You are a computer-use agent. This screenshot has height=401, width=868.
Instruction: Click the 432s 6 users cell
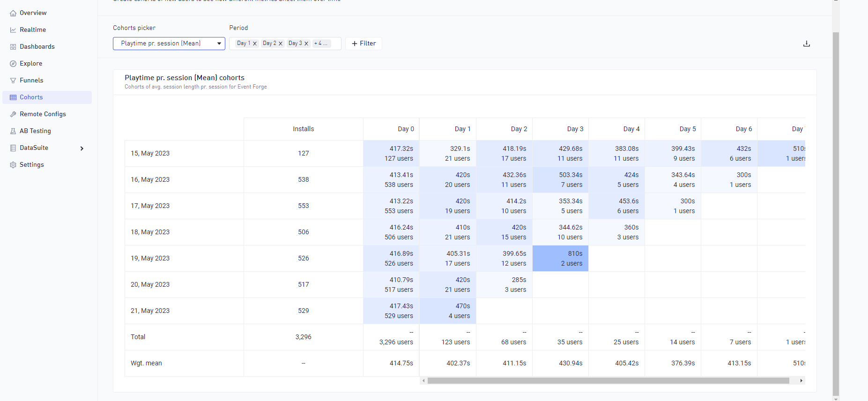pos(729,154)
